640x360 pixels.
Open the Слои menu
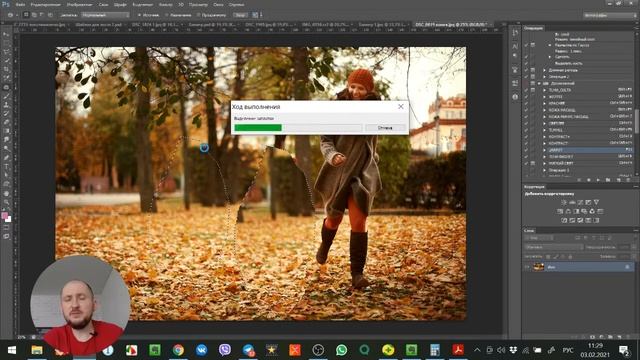click(x=104, y=4)
